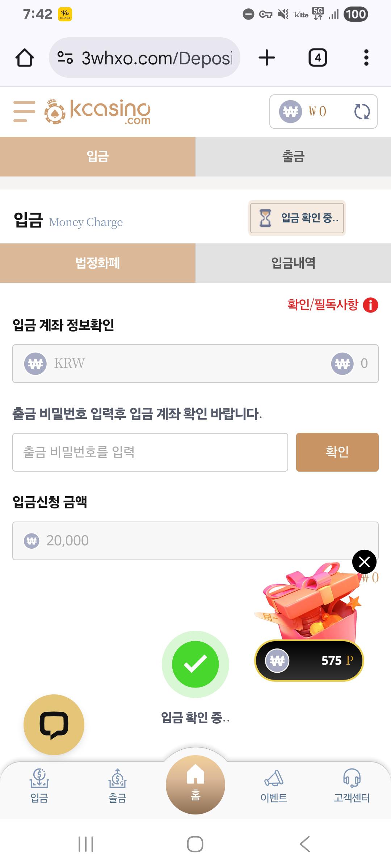Viewport: 391px width, 868px height.
Task: Close the gift box popup
Action: click(x=364, y=562)
